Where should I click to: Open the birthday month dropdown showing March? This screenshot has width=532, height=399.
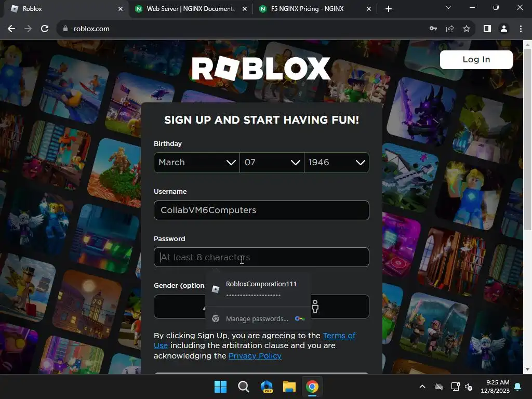(197, 163)
